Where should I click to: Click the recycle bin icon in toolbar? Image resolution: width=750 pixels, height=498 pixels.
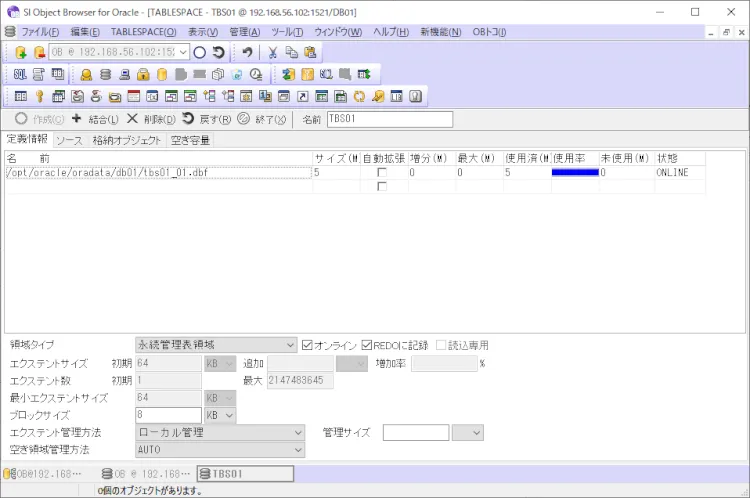tap(237, 74)
